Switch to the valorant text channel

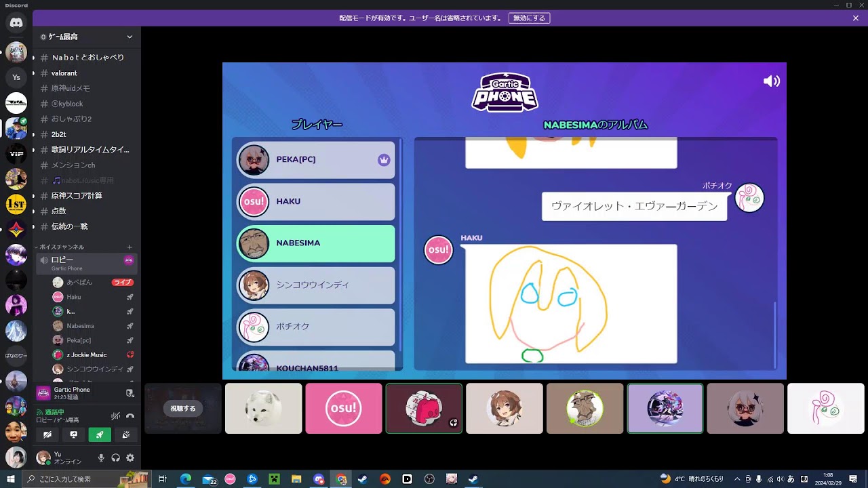coord(87,73)
